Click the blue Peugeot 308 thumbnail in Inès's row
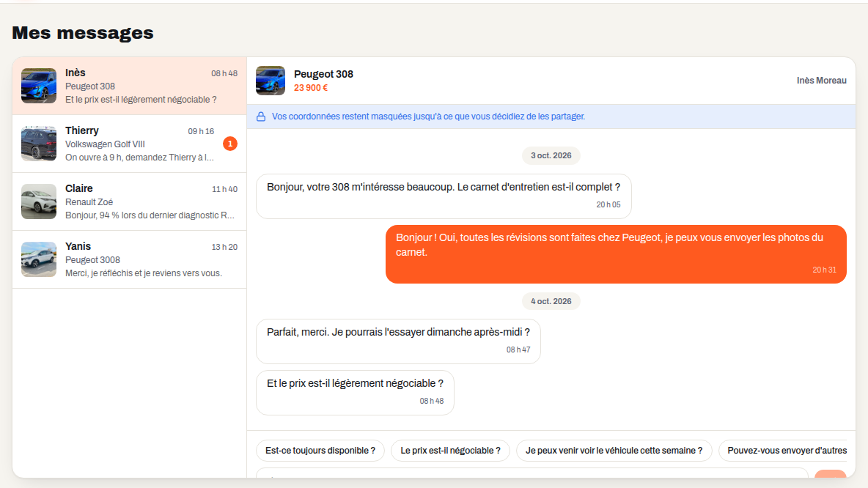Image resolution: width=868 pixels, height=488 pixels. (x=39, y=86)
